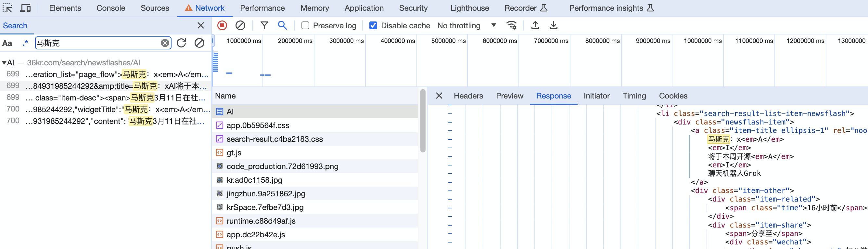Open network conditions wifi settings icon
Screen dimensions: 868x249
512,25
